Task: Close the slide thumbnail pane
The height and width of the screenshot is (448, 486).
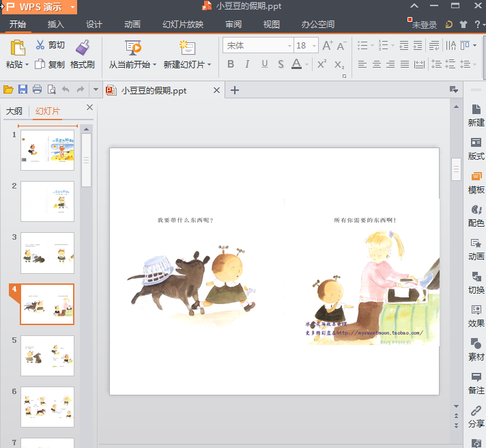Action: 89,107
